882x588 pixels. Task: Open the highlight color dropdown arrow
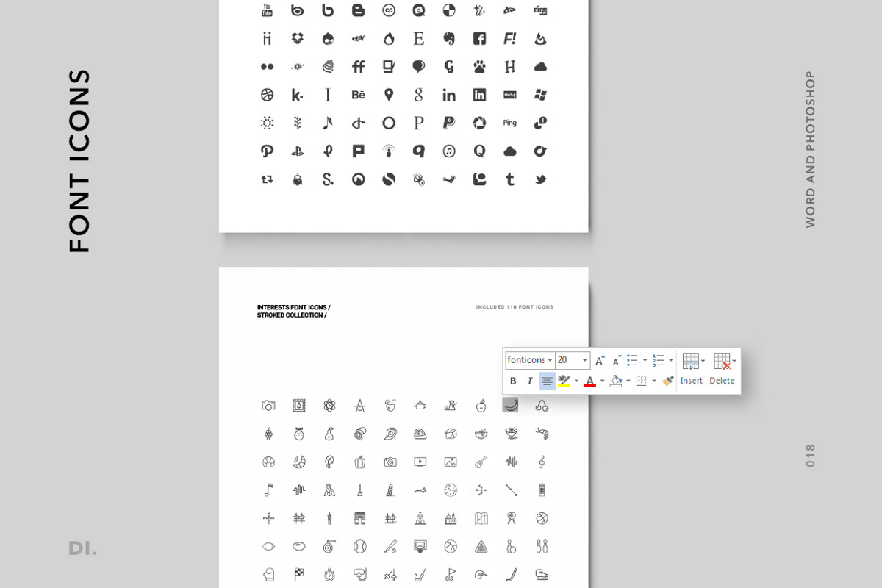[576, 381]
